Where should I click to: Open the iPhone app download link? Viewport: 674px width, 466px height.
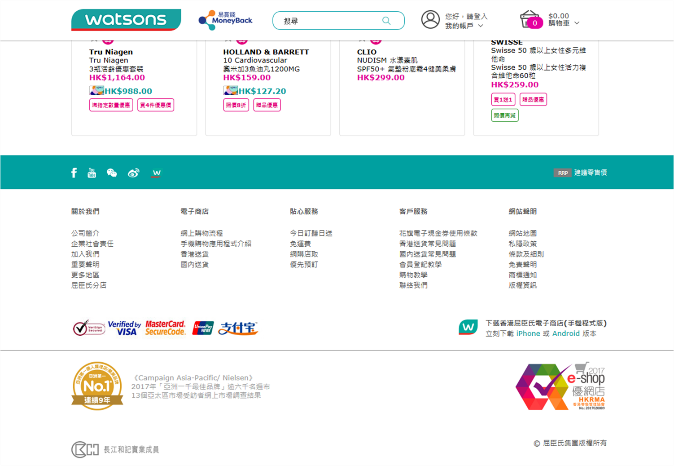click(x=527, y=333)
